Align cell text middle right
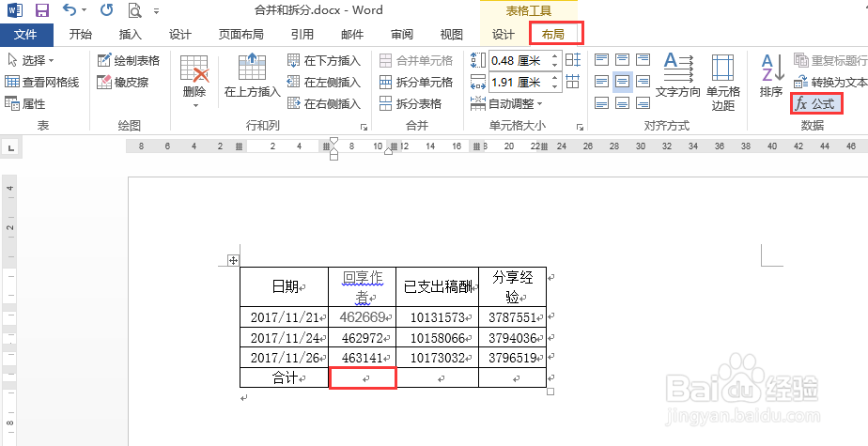868x446 pixels. click(643, 82)
